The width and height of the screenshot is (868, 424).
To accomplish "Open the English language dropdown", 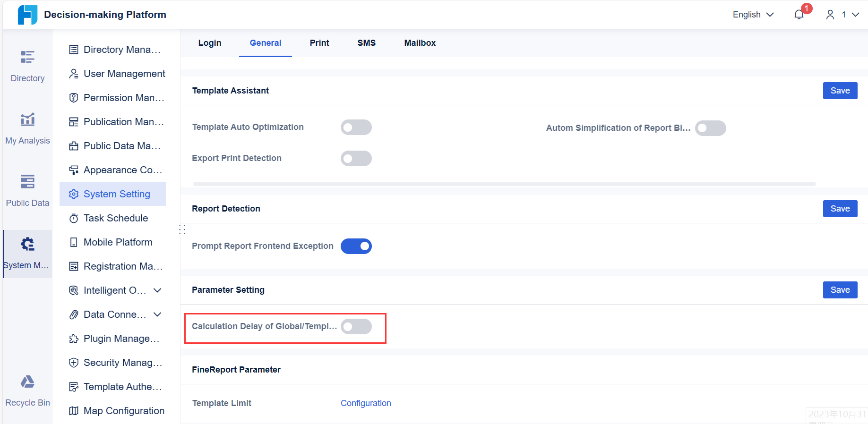I will coord(753,15).
